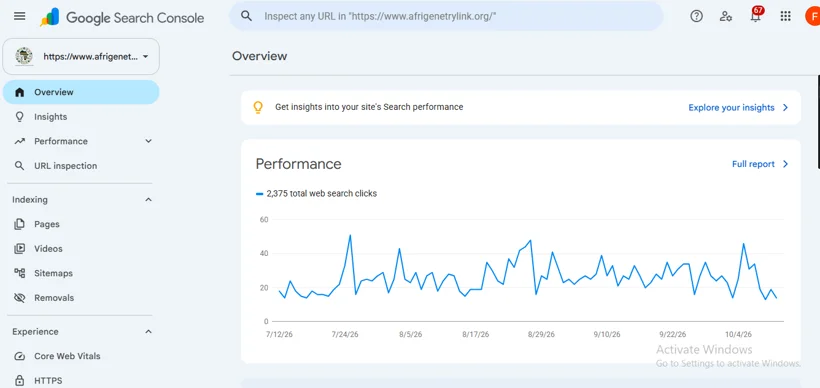
Task: Click the 8/29/26 date axis label
Action: point(541,335)
